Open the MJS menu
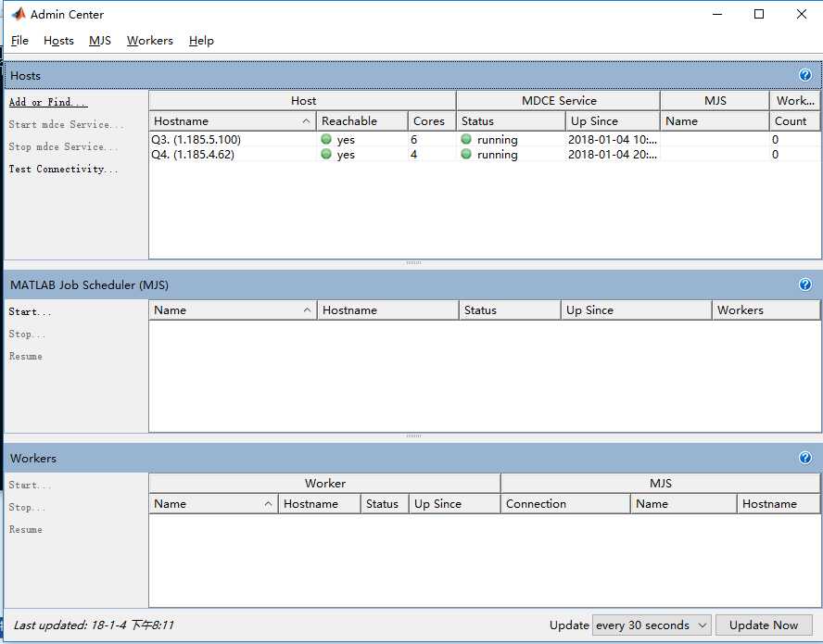The image size is (823, 644). 100,41
